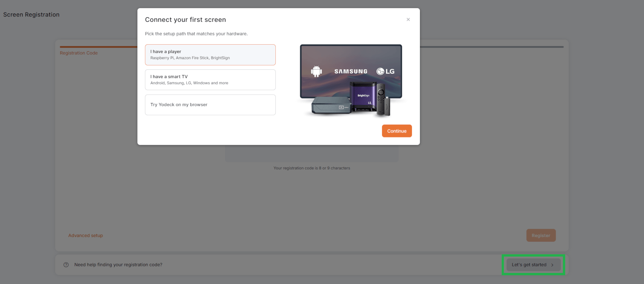This screenshot has width=644, height=284.
Task: Click the Let's get started button
Action: 533,265
